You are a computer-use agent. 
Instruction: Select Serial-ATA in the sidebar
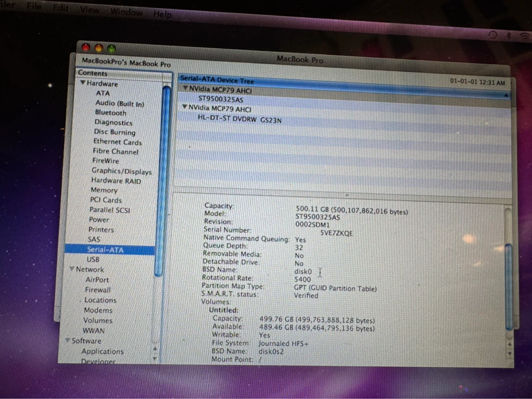tap(110, 250)
